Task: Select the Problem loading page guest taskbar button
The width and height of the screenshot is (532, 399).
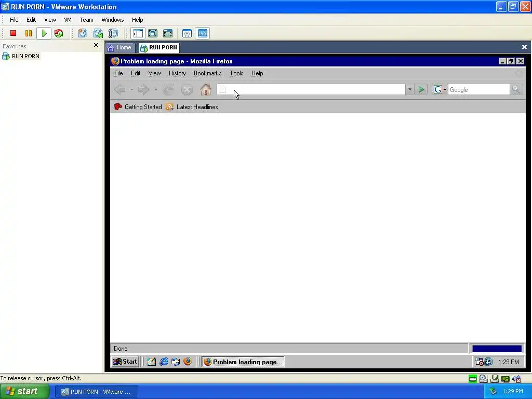Action: [x=243, y=362]
